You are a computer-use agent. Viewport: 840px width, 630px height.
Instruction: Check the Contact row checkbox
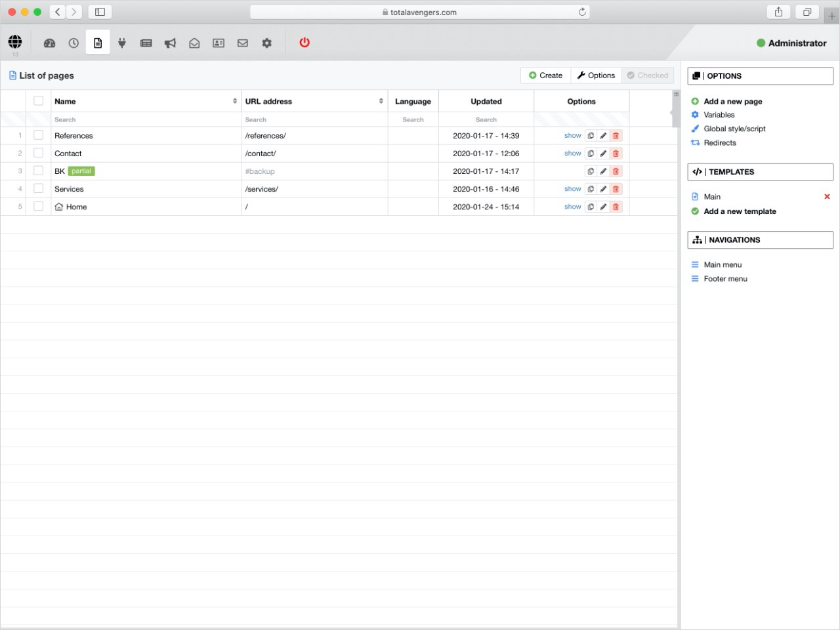[39, 153]
